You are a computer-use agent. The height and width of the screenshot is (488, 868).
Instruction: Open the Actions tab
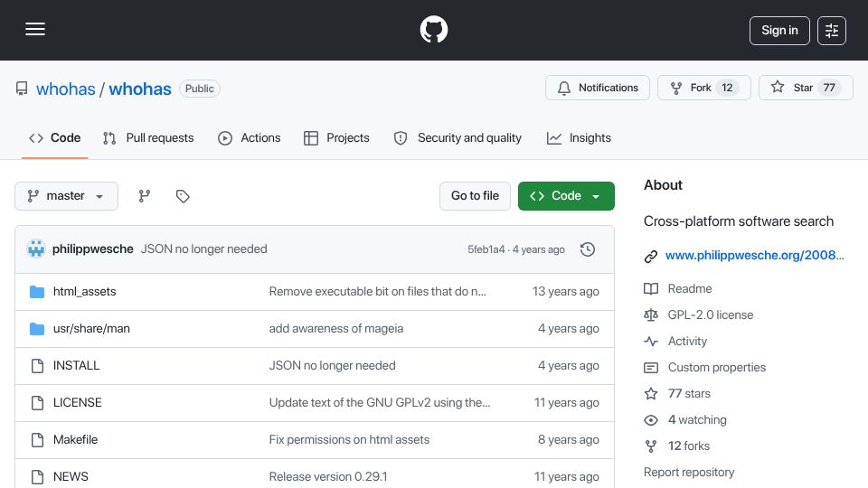pos(250,137)
